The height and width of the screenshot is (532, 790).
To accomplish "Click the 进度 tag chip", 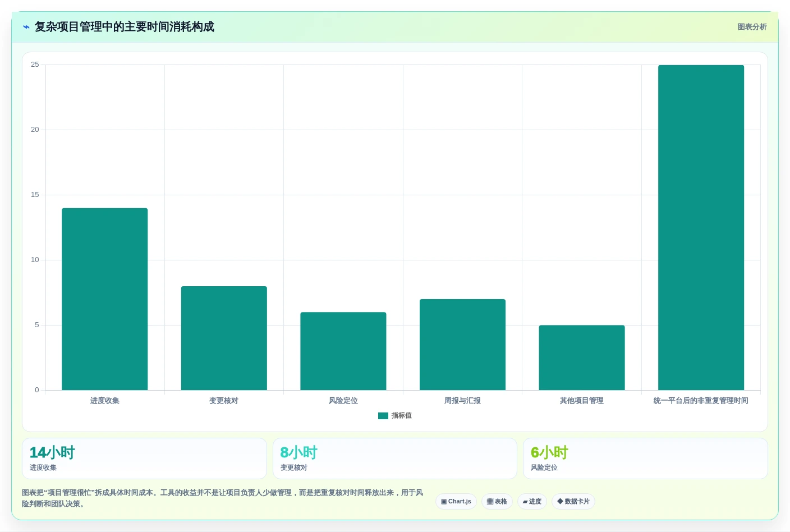I will 532,502.
